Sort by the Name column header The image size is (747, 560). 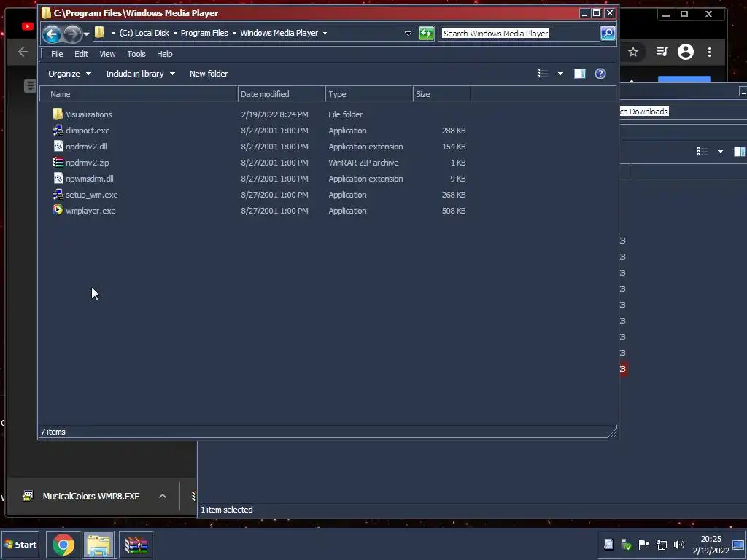pos(139,94)
